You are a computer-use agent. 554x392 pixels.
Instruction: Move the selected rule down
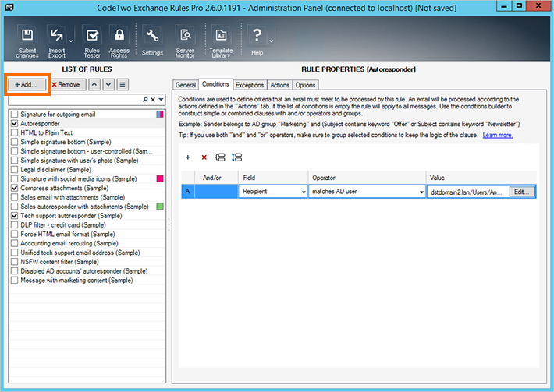pyautogui.click(x=108, y=85)
